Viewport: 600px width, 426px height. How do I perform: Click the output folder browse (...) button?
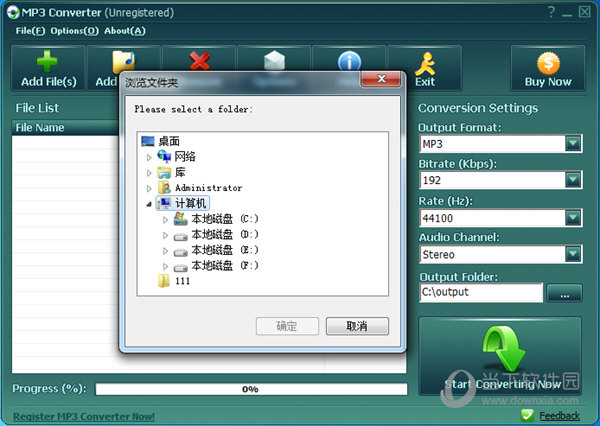tap(564, 293)
